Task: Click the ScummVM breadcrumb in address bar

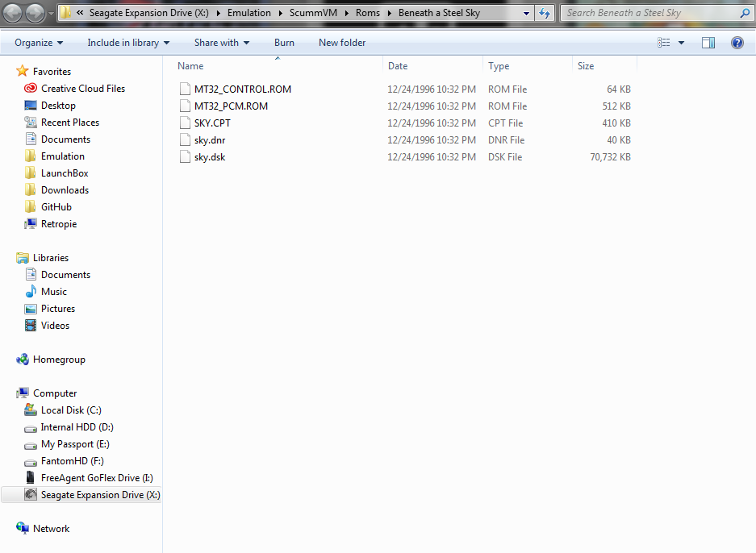Action: 313,13
